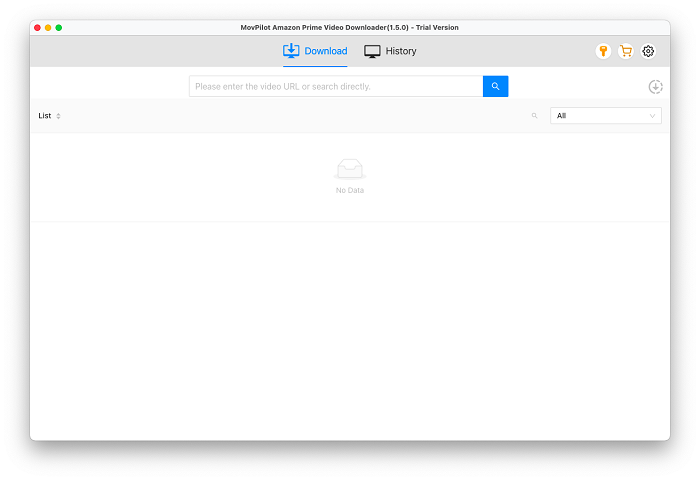Click the shopping cart purchase icon
Viewport: 700px width, 480px height.
tap(625, 51)
